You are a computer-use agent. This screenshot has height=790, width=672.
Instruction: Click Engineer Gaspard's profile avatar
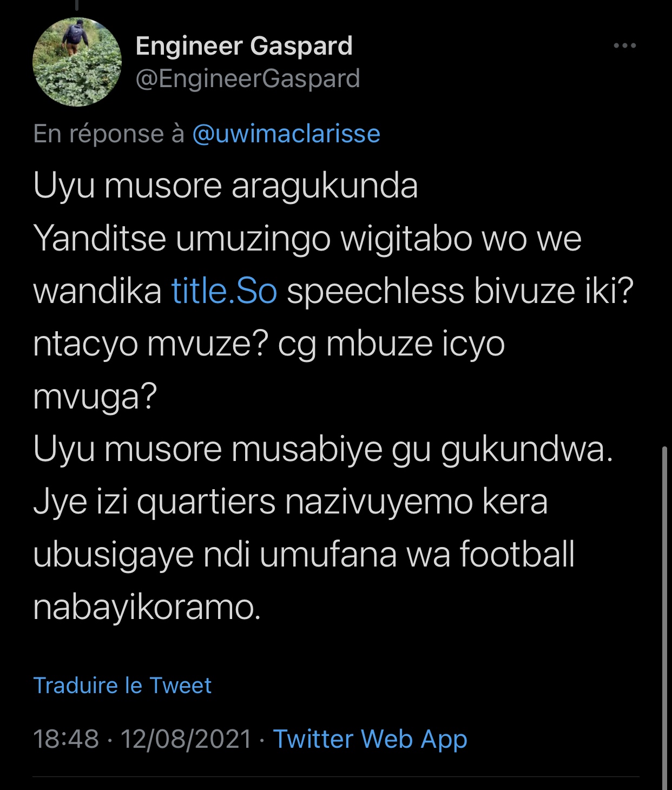click(77, 62)
